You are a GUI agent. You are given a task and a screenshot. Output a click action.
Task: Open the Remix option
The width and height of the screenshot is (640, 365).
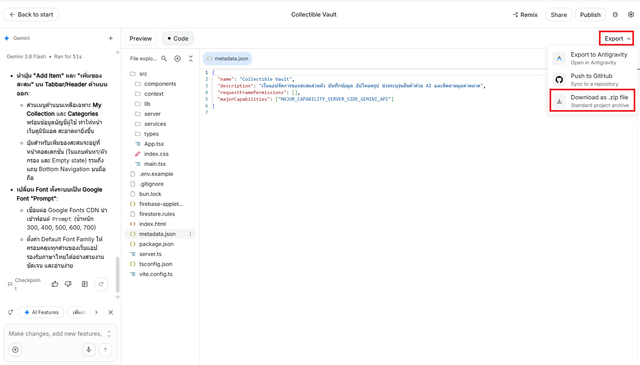525,15
